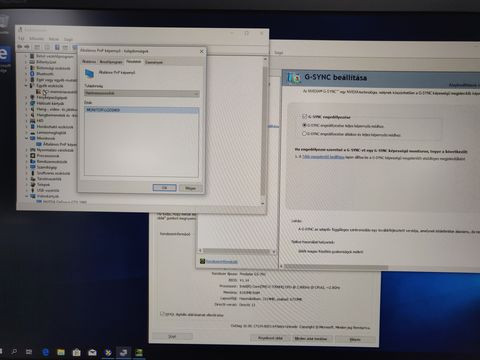Select G-SYNC for ablakos és teljes képernyős mód
The height and width of the screenshot is (360, 480).
(x=304, y=134)
